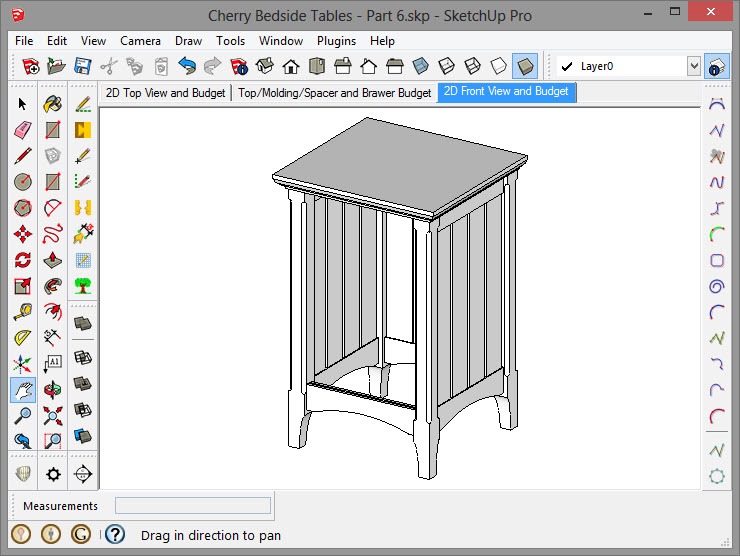Toggle the Instructor help question icon
The width and height of the screenshot is (740, 556).
coord(115,535)
